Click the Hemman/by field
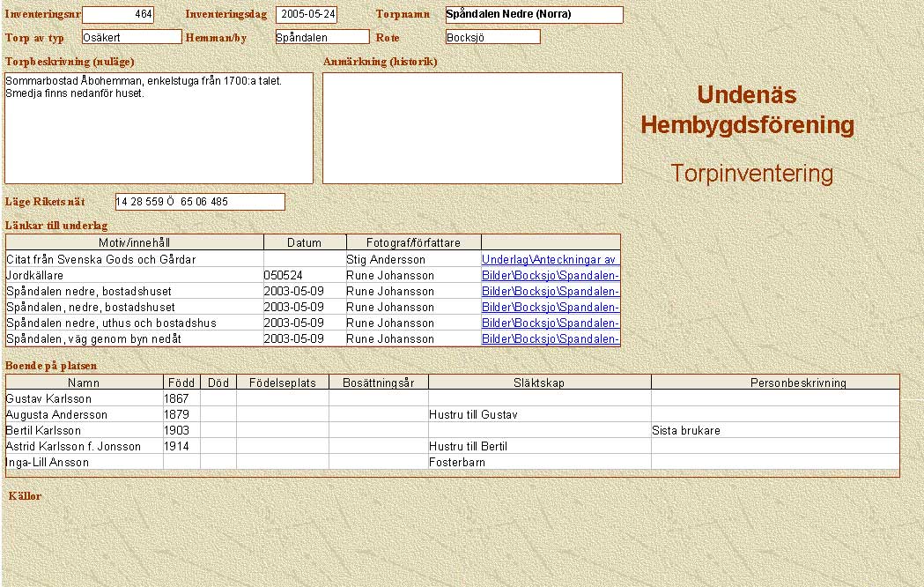 322,37
